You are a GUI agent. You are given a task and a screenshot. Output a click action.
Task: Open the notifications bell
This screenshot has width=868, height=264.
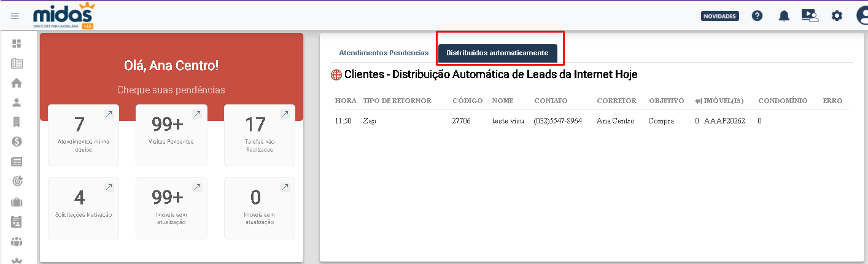point(784,16)
